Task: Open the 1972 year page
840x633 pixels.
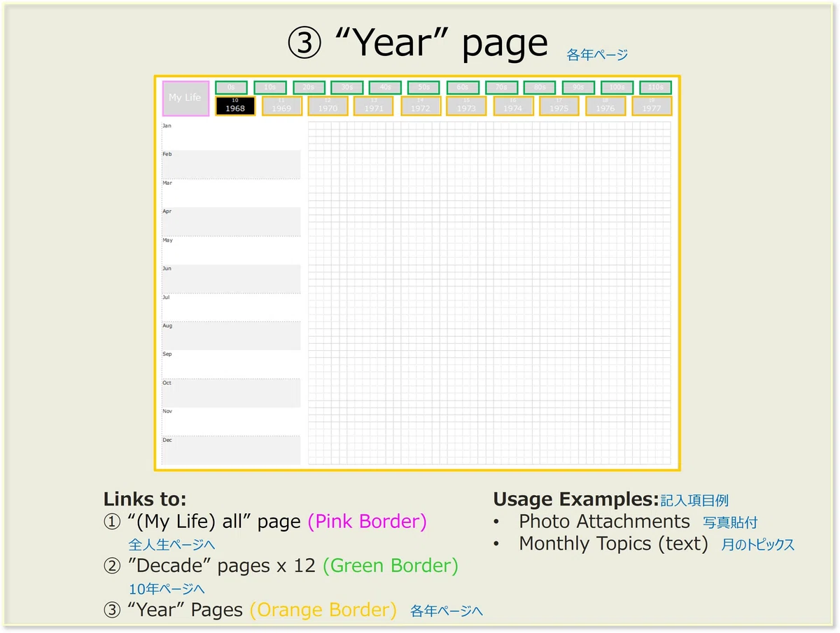Action: (421, 106)
